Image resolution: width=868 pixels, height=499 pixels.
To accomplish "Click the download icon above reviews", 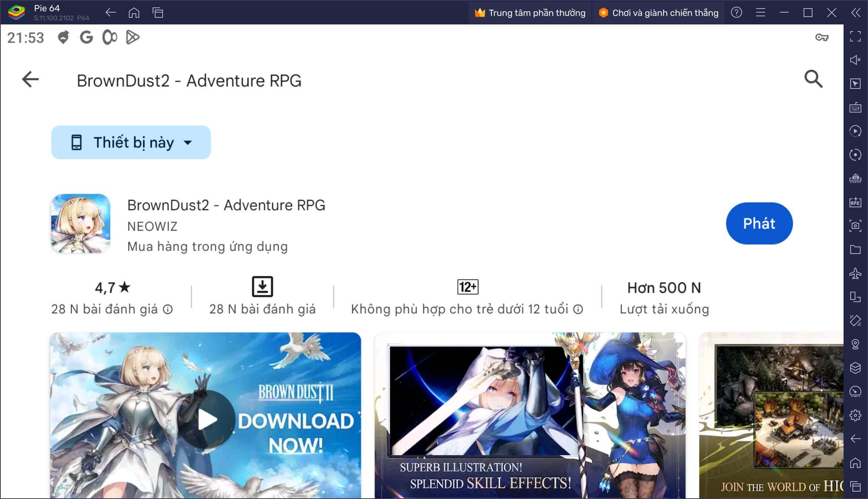I will coord(263,287).
